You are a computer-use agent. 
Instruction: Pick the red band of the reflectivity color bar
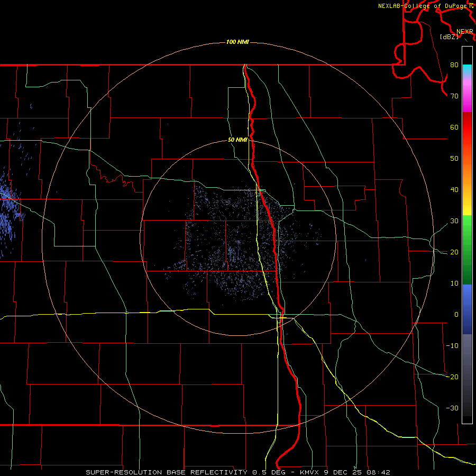467,127
